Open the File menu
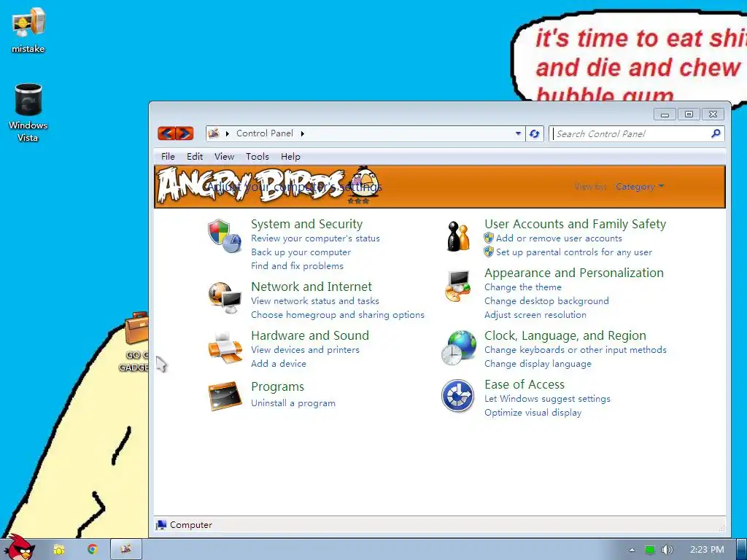This screenshot has height=560, width=747. tap(168, 156)
